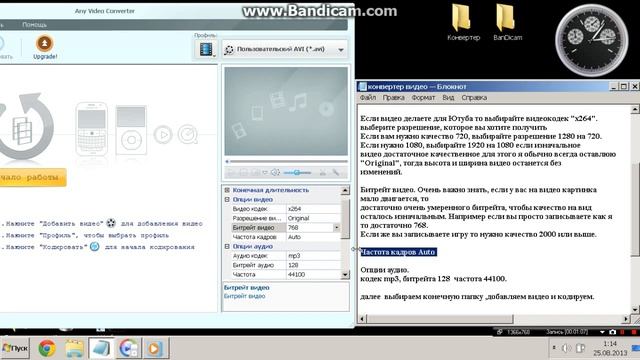The width and height of the screenshot is (640, 360).
Task: Click the system tray volume icon
Action: coord(566,348)
